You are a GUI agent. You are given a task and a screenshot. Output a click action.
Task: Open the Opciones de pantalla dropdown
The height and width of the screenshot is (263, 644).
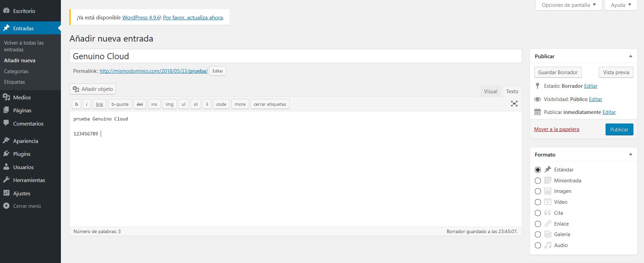569,5
